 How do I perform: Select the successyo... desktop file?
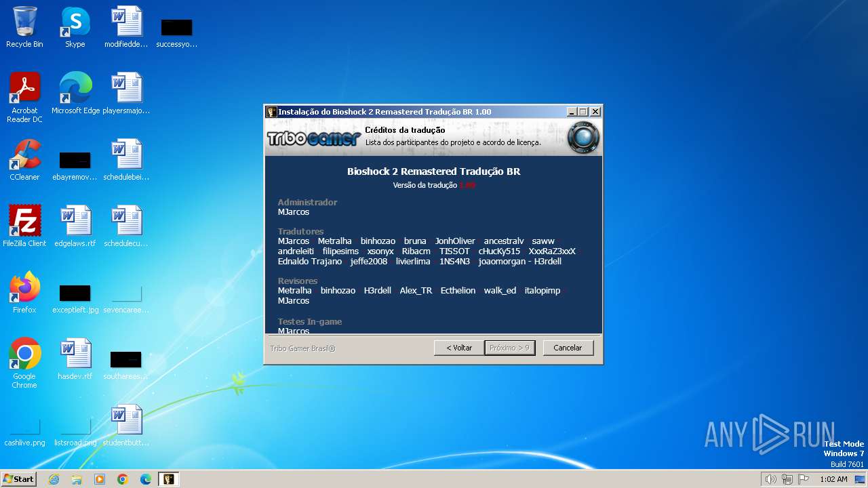pos(176,33)
